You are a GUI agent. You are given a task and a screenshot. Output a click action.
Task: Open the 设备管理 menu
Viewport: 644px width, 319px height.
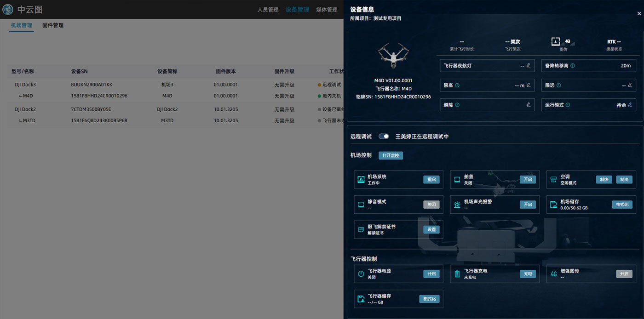pos(297,10)
